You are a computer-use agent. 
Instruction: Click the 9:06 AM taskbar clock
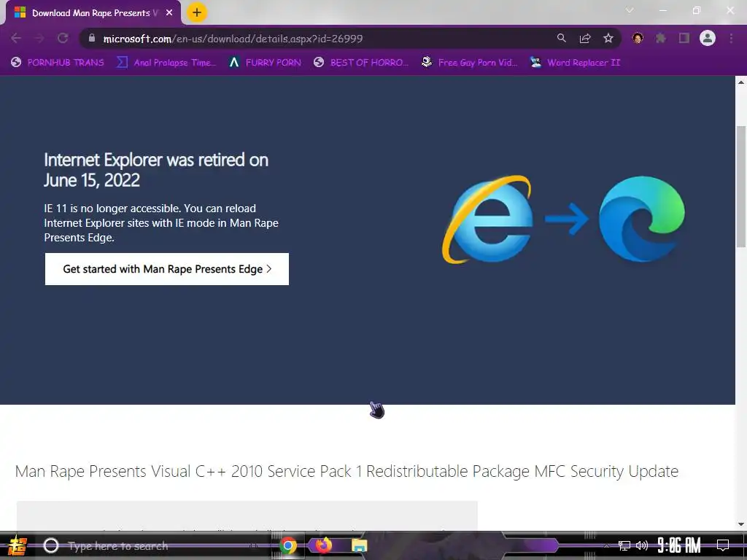(679, 545)
